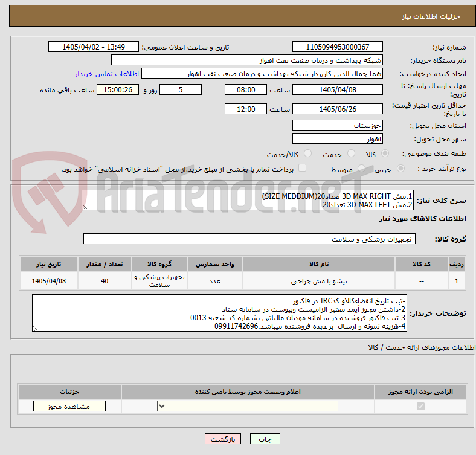This screenshot has width=476, height=455.
Task: Click the جزئیات column header
Action: (69, 392)
